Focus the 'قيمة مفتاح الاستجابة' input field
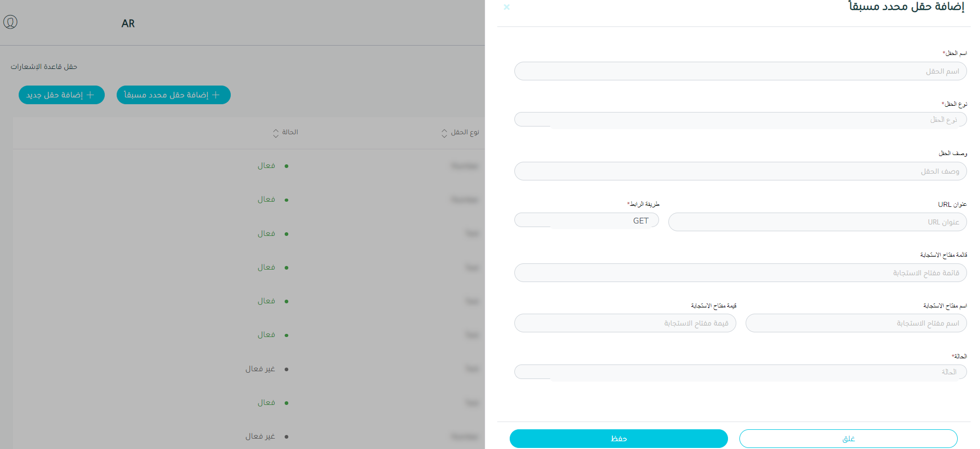 (625, 323)
